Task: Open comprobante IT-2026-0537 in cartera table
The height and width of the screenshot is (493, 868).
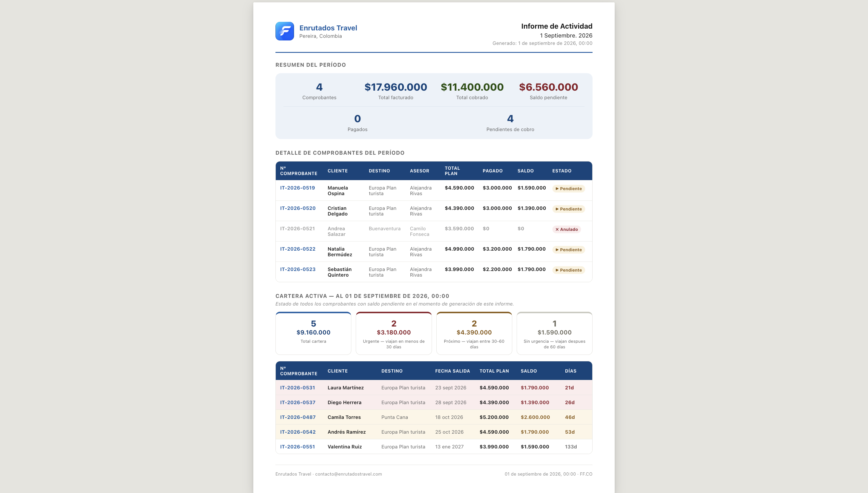Action: pyautogui.click(x=298, y=402)
